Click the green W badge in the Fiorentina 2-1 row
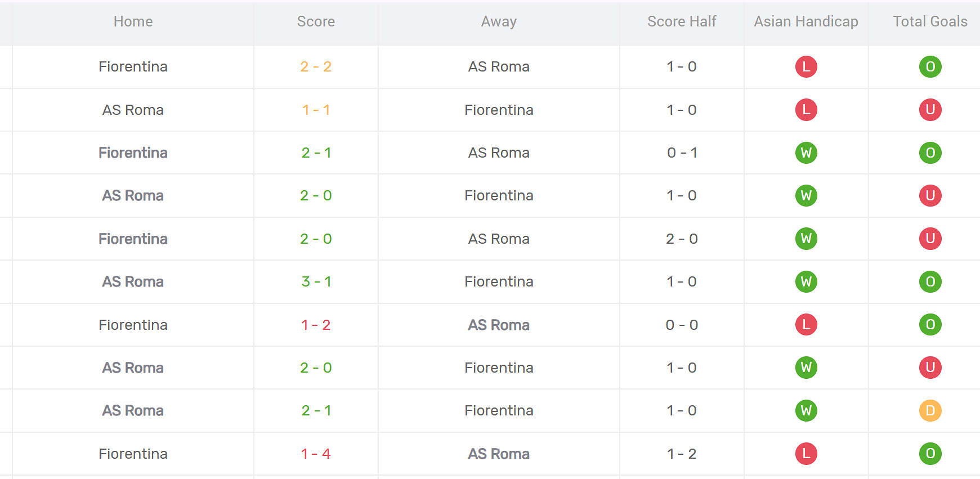Viewport: 980px width, 479px height. click(806, 153)
